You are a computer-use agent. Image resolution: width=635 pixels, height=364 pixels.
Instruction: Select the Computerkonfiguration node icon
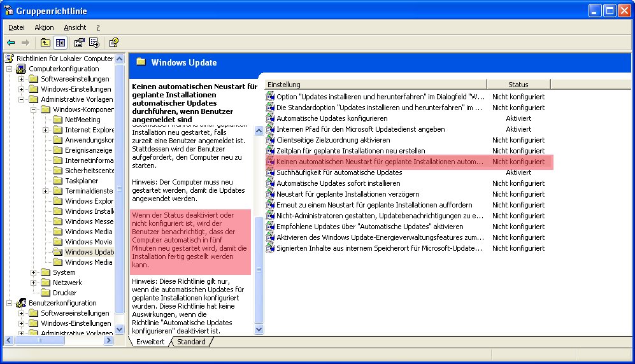21,69
